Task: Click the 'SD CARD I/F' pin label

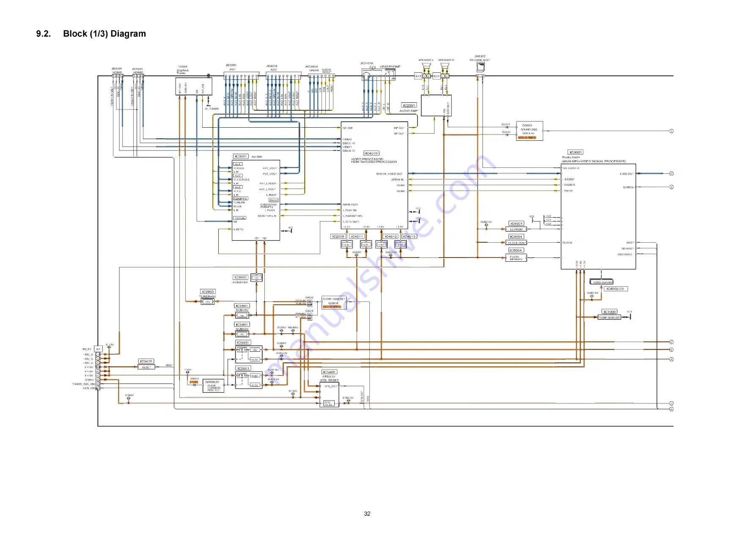Action: 572,168
